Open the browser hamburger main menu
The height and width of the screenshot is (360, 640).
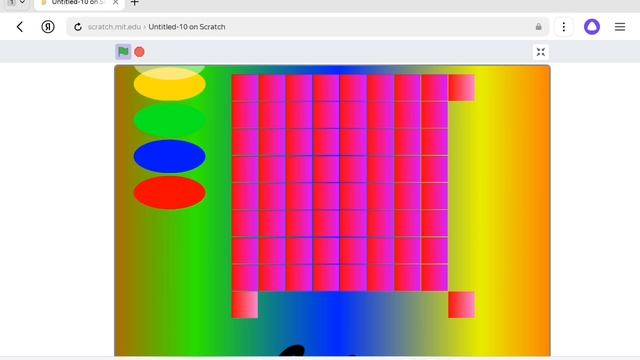[620, 27]
